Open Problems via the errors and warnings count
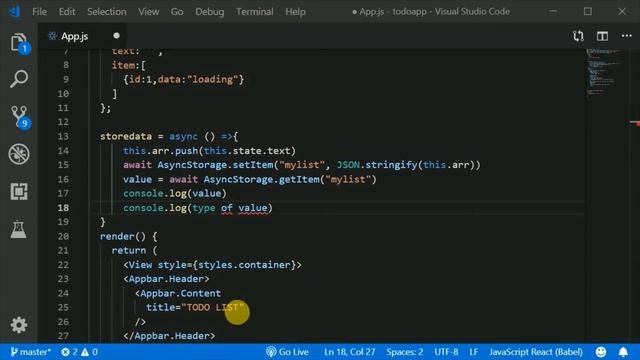 coord(79,351)
